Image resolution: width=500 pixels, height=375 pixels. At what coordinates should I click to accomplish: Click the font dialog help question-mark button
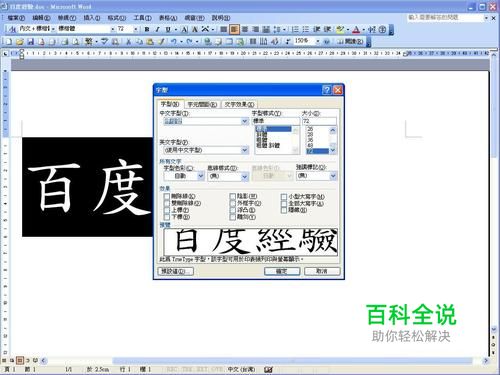point(327,90)
